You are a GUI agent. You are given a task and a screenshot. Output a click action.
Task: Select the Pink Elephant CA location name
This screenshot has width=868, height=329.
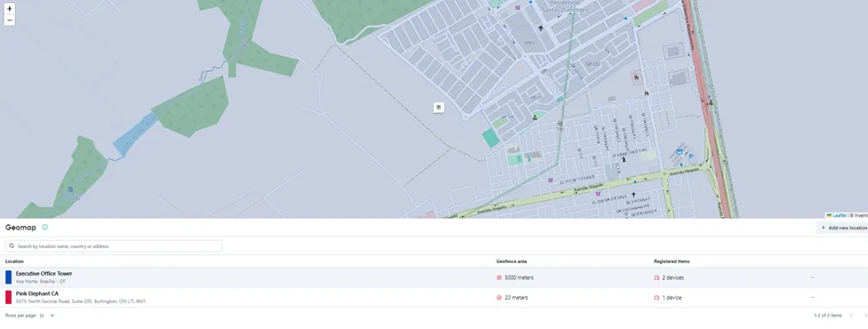37,293
